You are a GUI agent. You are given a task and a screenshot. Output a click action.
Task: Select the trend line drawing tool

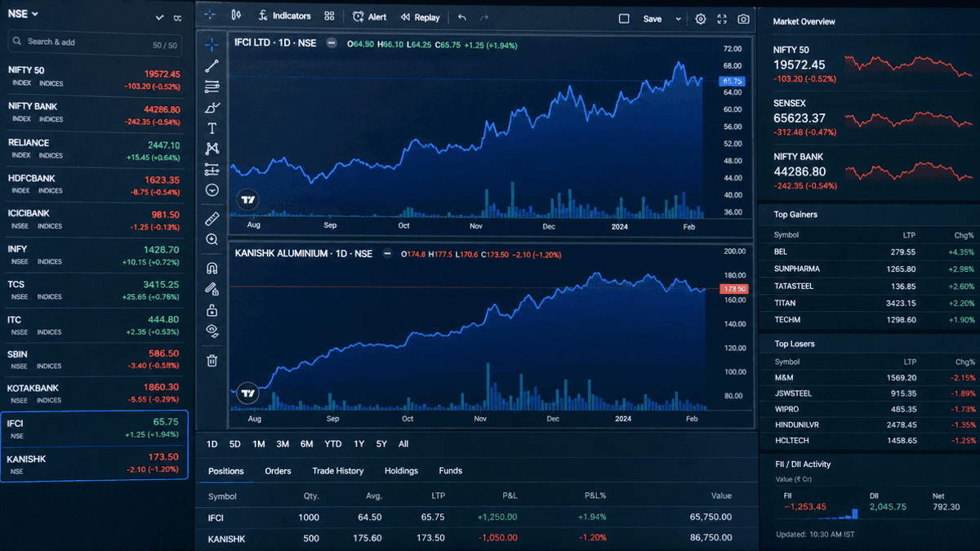pos(212,66)
